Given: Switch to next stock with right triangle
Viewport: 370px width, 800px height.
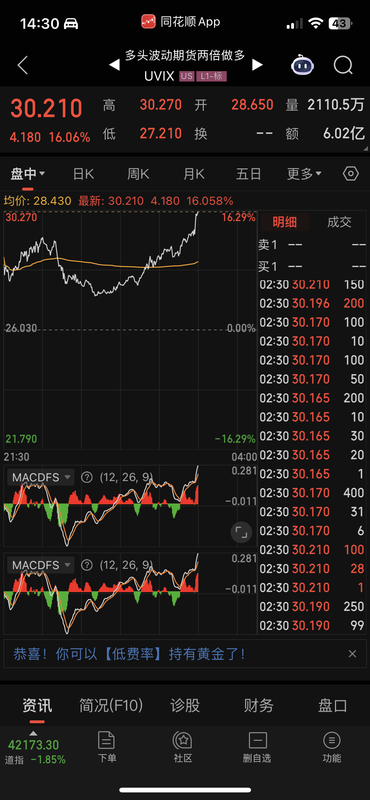Looking at the screenshot, I should pos(257,64).
